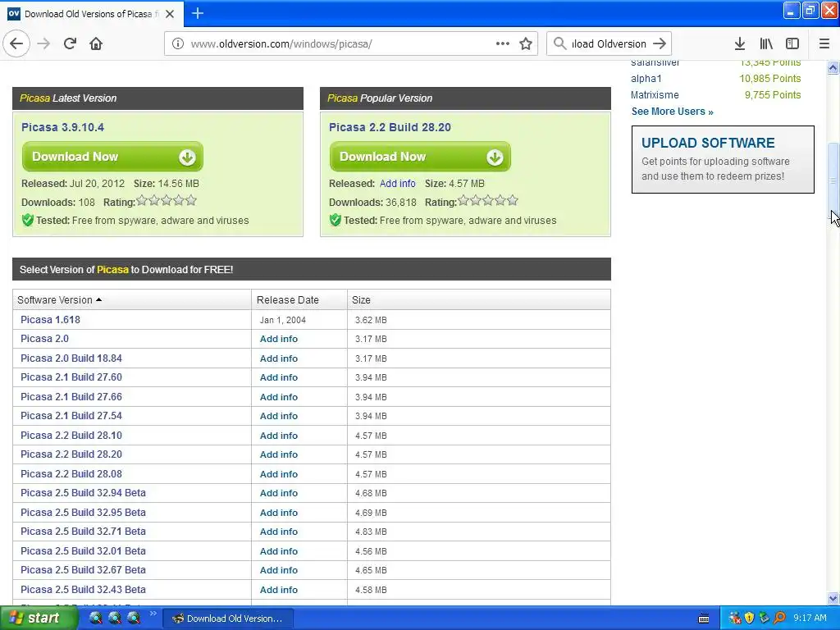Switch to the Download Old Version taskbar button
840x630 pixels.
click(x=228, y=619)
